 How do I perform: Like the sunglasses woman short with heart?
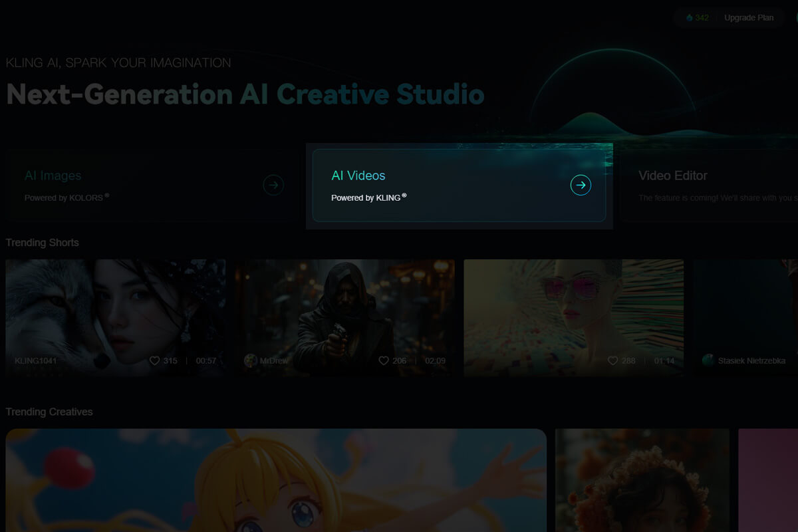click(x=613, y=360)
